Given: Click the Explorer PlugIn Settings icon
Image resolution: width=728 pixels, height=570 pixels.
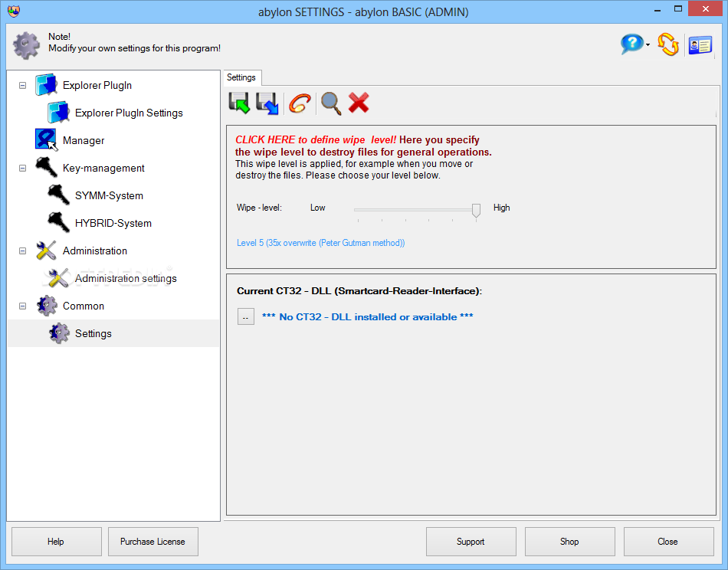Looking at the screenshot, I should 58,113.
